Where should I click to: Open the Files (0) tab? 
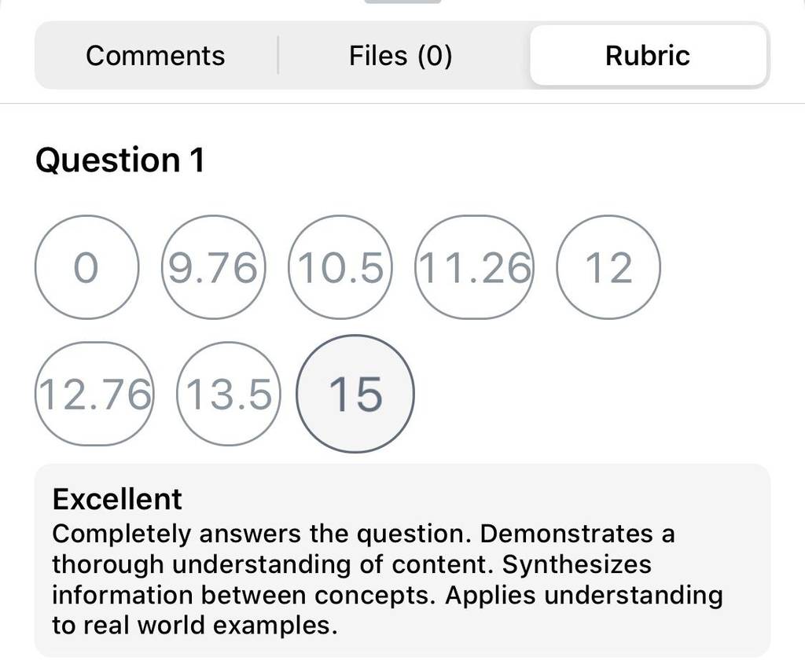[x=400, y=56]
